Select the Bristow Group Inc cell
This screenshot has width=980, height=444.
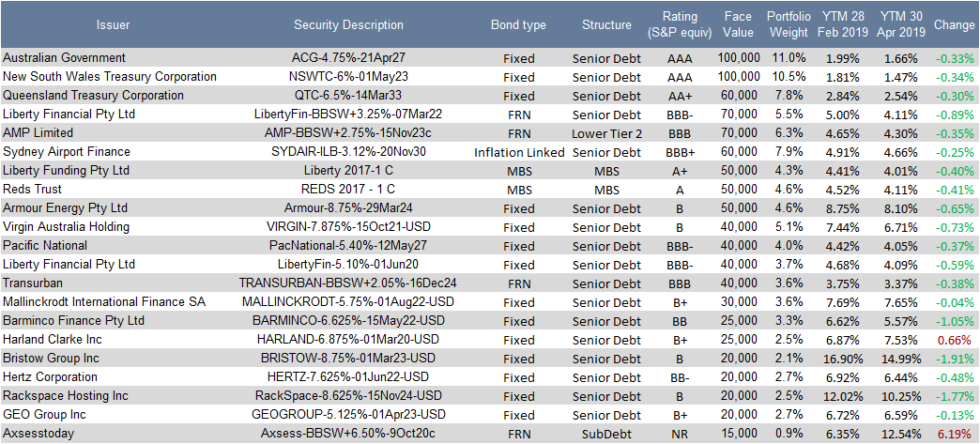[52, 359]
